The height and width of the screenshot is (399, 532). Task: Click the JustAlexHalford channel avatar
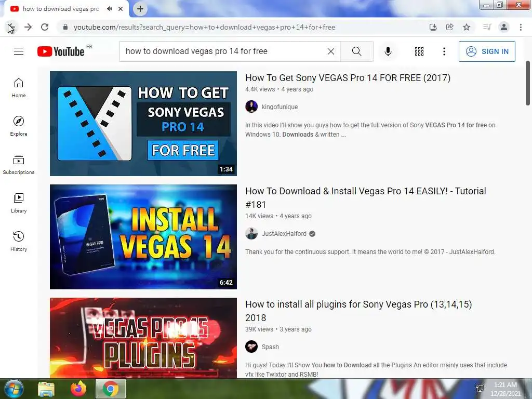coord(251,233)
